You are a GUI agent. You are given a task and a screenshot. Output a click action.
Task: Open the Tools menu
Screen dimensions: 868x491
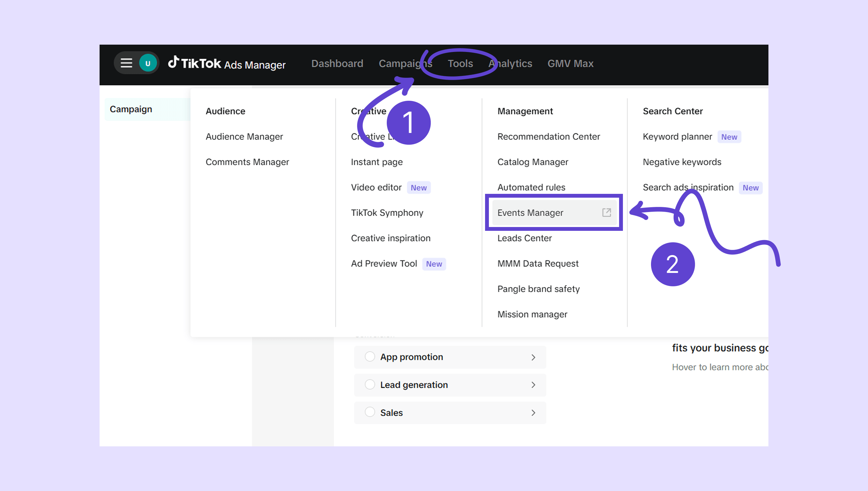click(x=460, y=63)
